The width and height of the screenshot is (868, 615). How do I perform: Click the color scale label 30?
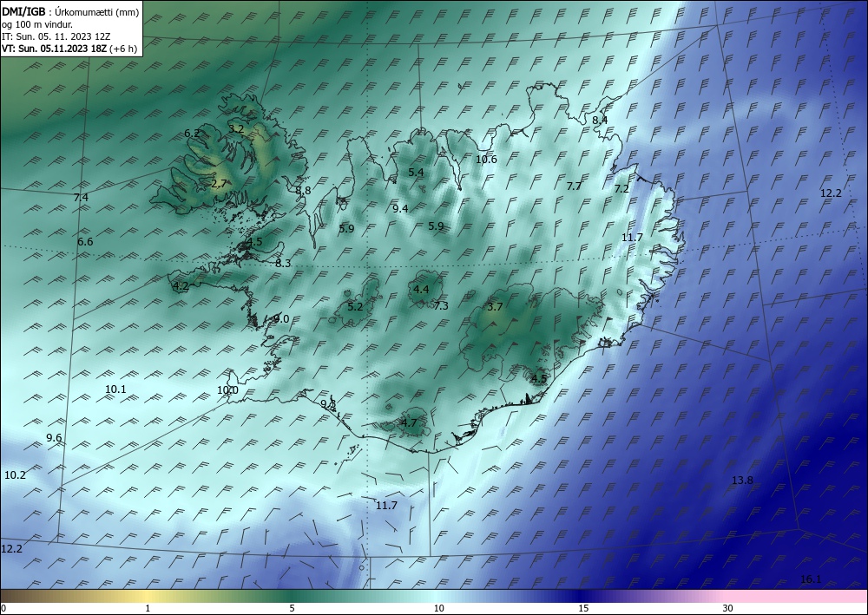click(727, 609)
